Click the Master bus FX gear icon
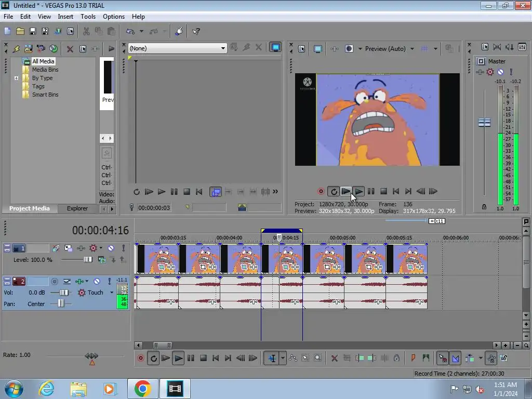This screenshot has width=532, height=399. pyautogui.click(x=490, y=72)
